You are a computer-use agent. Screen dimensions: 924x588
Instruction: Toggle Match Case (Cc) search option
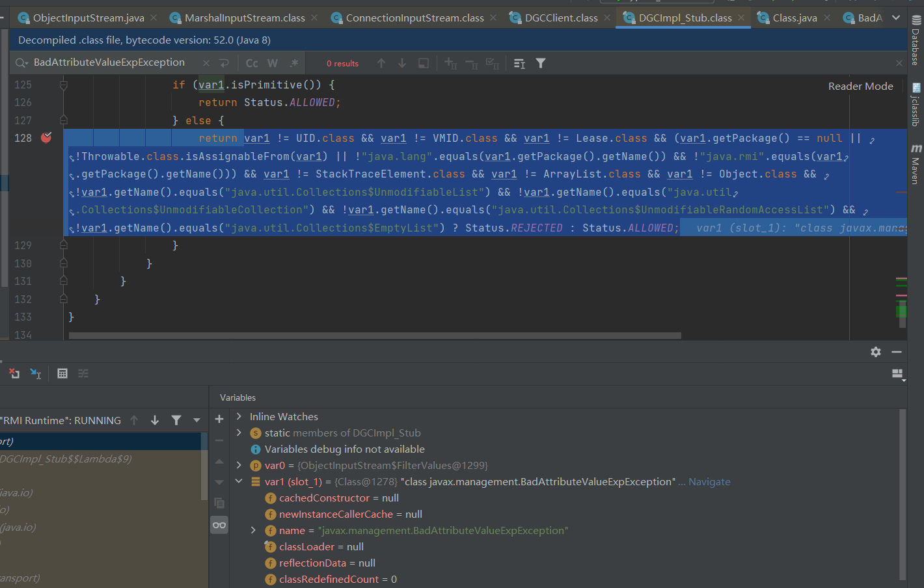[252, 63]
